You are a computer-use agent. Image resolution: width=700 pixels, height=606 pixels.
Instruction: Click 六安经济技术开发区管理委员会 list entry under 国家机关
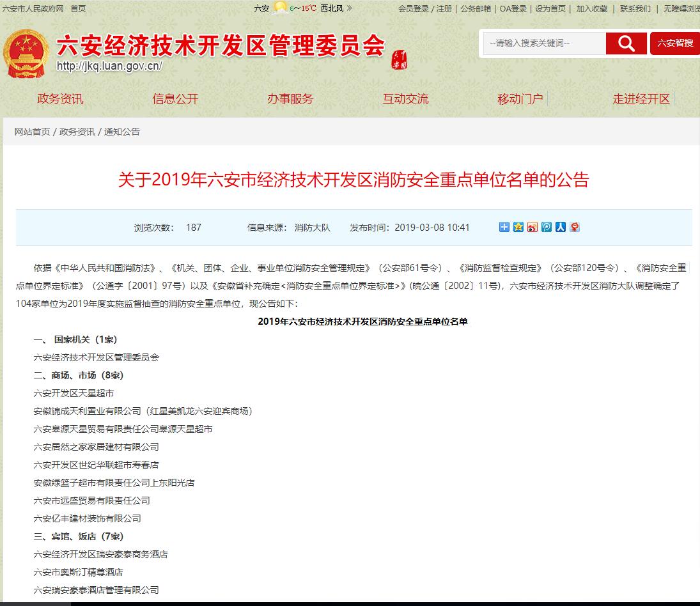pyautogui.click(x=96, y=357)
